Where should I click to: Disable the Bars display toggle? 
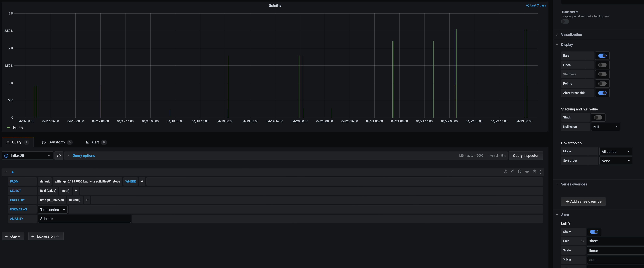(x=602, y=56)
